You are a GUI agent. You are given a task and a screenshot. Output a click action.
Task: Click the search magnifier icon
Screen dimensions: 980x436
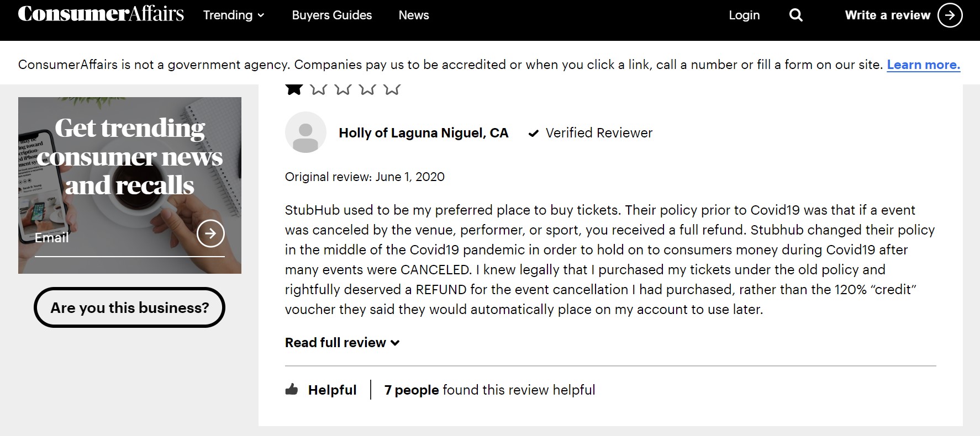(795, 15)
